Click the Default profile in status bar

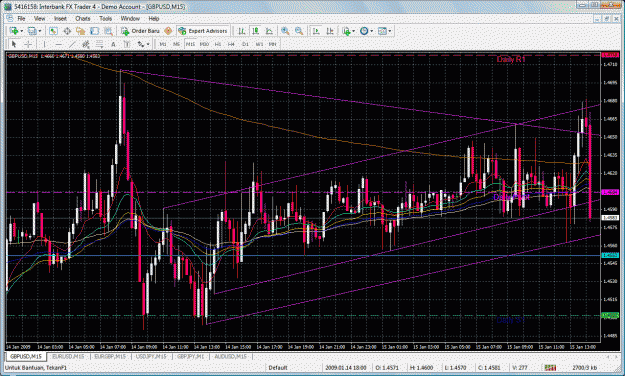point(277,368)
